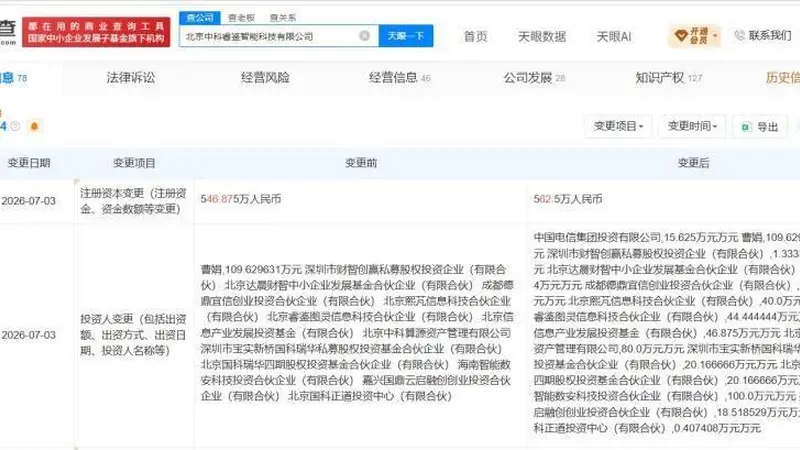Click the 开通会员 membership button

tap(694, 36)
